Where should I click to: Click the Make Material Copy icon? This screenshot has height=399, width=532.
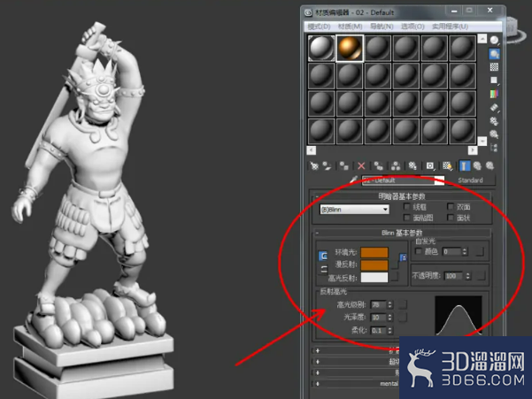point(378,165)
